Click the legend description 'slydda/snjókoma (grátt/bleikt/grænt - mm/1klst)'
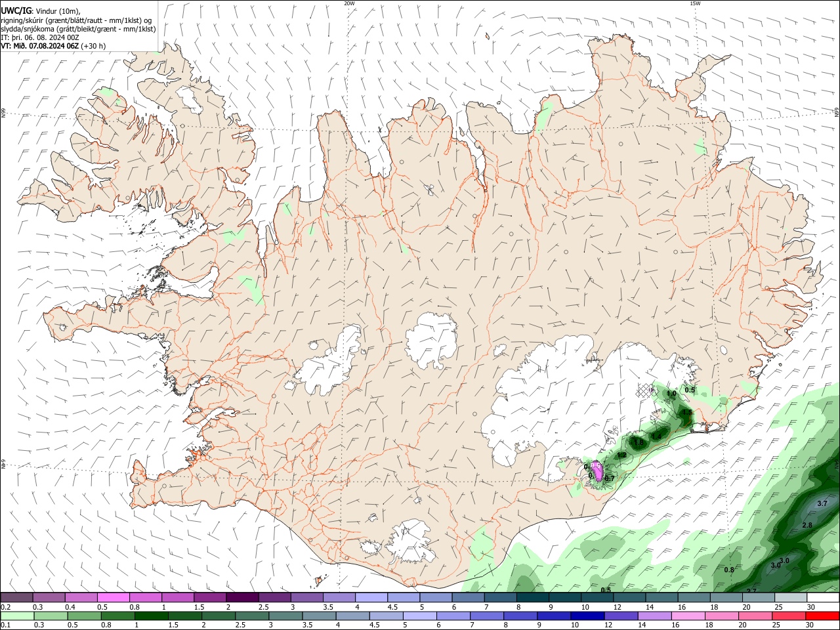840x630 pixels. pos(78,29)
